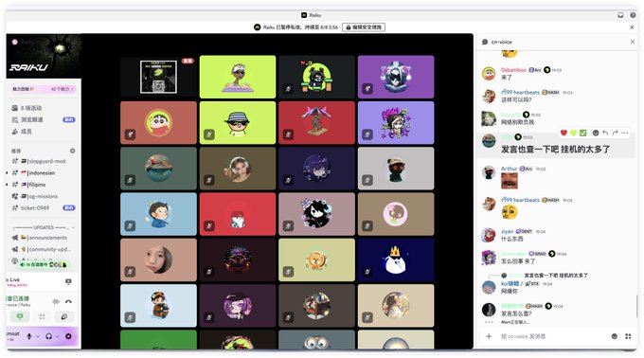Open the apps icon in message box

pos(628,336)
